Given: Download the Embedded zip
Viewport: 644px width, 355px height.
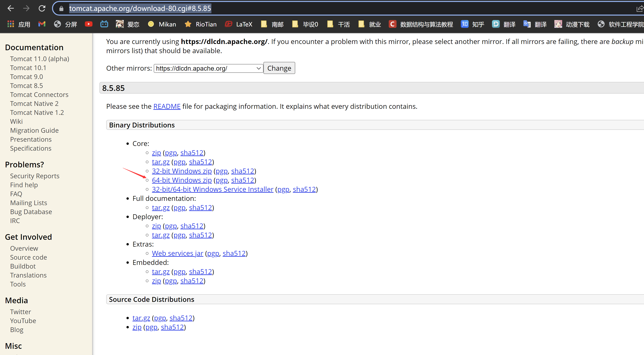Looking at the screenshot, I should pos(156,281).
